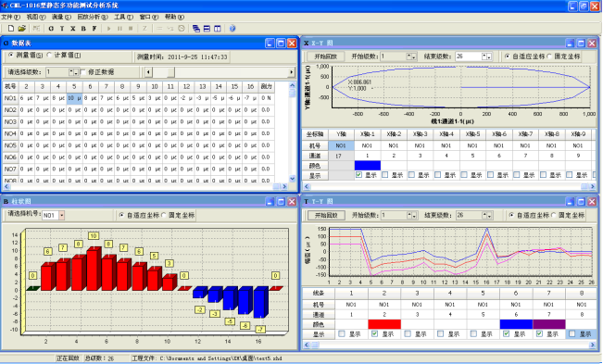The image size is (603, 364).
Task: Open a project with the folder icon
Action: click(x=22, y=28)
